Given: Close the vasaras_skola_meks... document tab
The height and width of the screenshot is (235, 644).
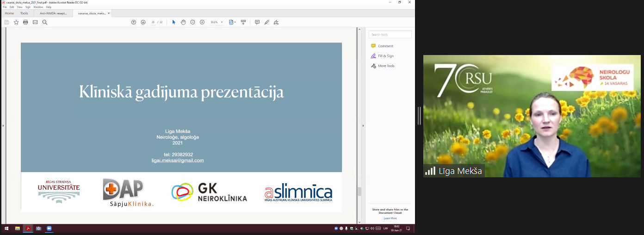Looking at the screenshot, I should coord(109,13).
